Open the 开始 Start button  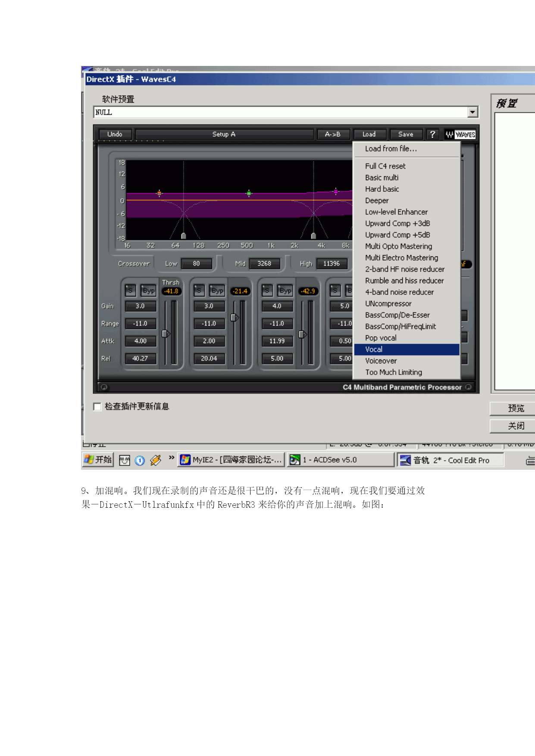(98, 460)
